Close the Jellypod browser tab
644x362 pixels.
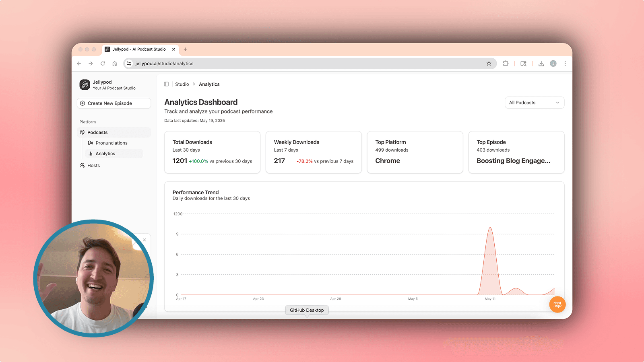click(x=173, y=49)
